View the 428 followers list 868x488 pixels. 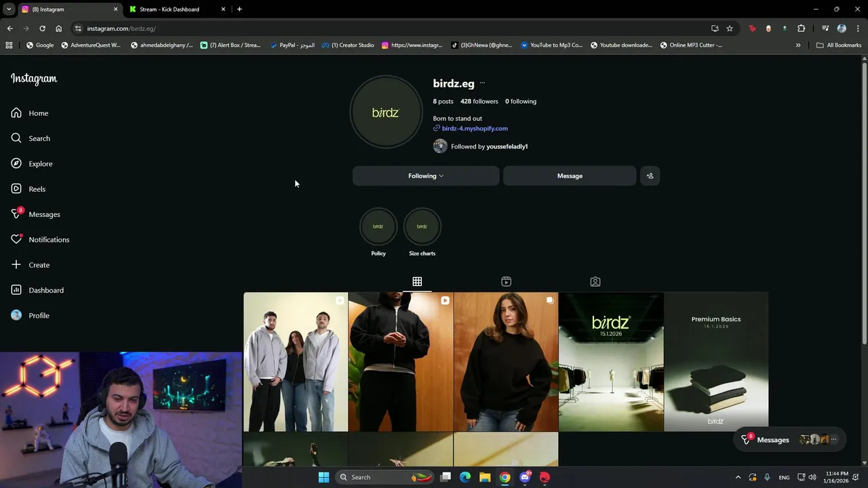click(479, 101)
